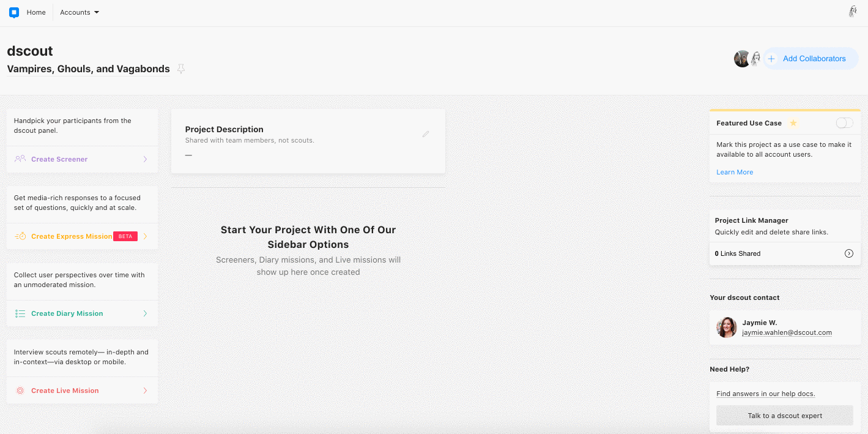Click the plus icon beside Add Collaborators

(771, 59)
